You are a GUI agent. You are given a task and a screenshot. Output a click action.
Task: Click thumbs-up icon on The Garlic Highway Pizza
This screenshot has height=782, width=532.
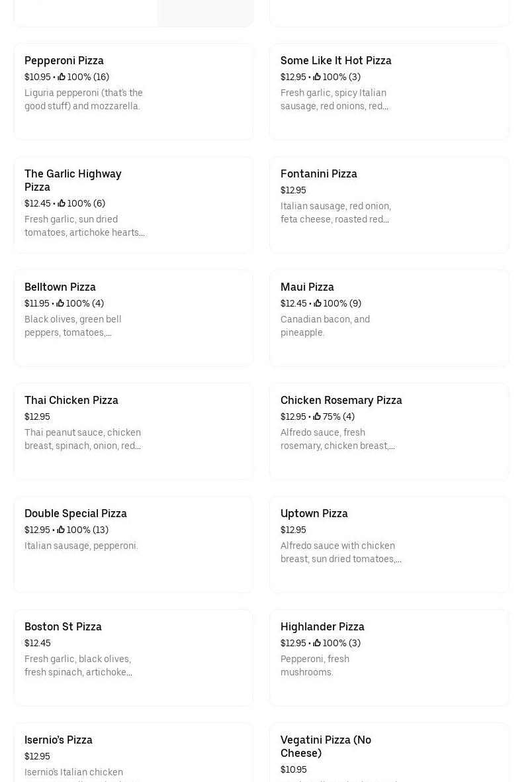(62, 204)
